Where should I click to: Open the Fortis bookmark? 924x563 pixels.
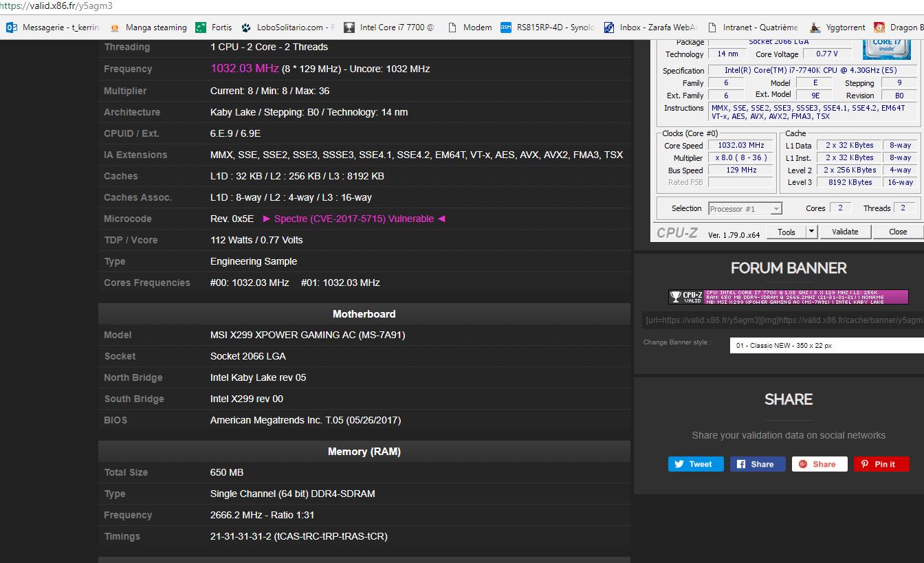point(214,27)
